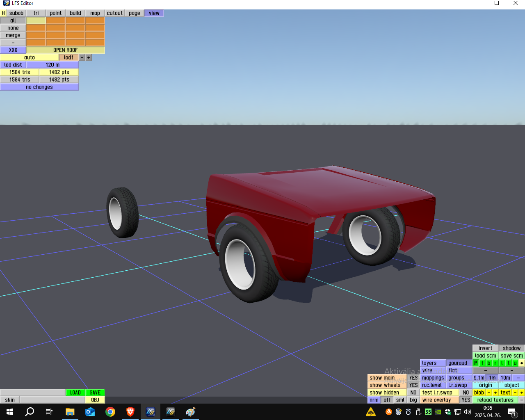Click the green LOAD button

[x=75, y=393]
